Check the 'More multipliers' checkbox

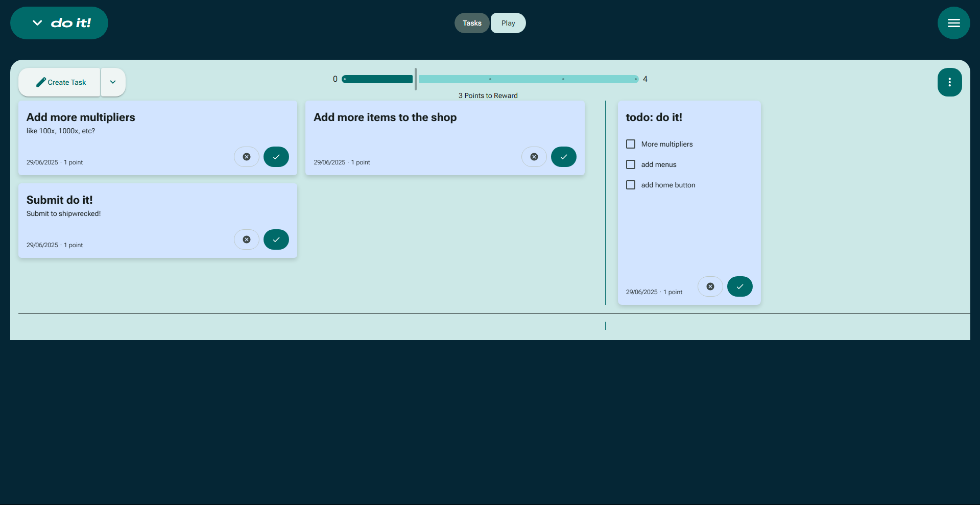pos(631,144)
